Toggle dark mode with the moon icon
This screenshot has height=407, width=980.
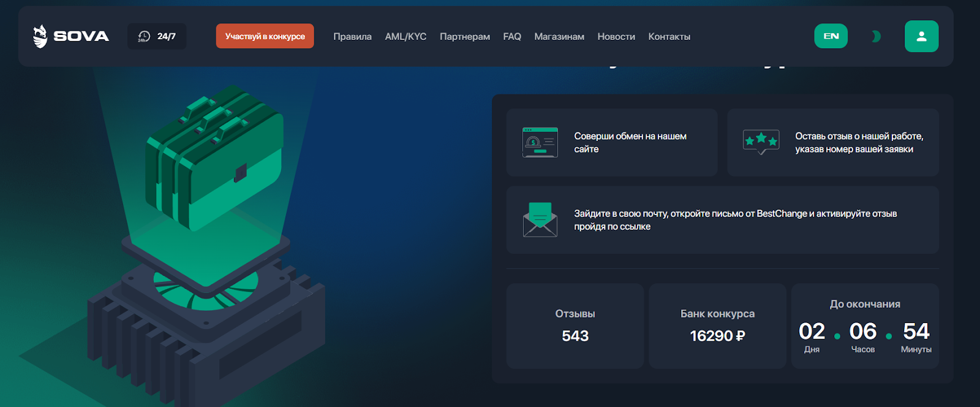(876, 37)
